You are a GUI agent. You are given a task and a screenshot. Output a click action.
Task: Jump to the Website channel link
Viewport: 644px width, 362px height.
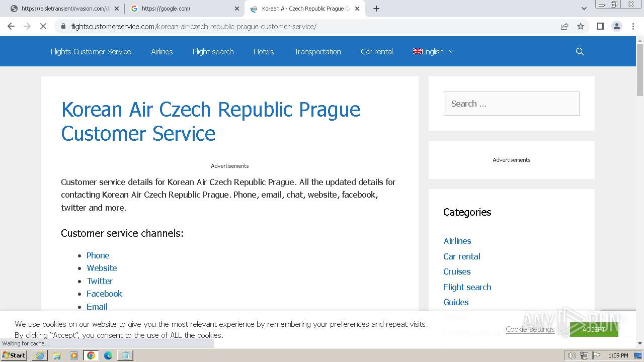pos(102,268)
